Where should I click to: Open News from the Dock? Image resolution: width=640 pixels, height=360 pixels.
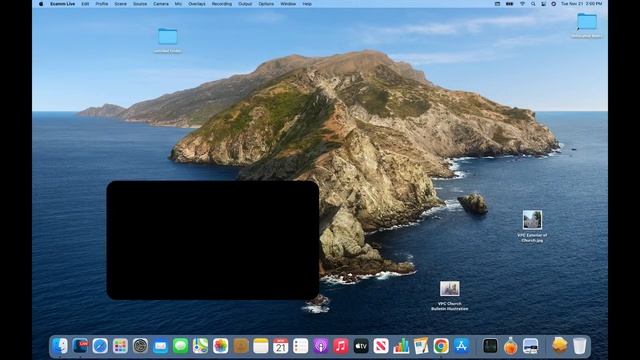[381, 346]
